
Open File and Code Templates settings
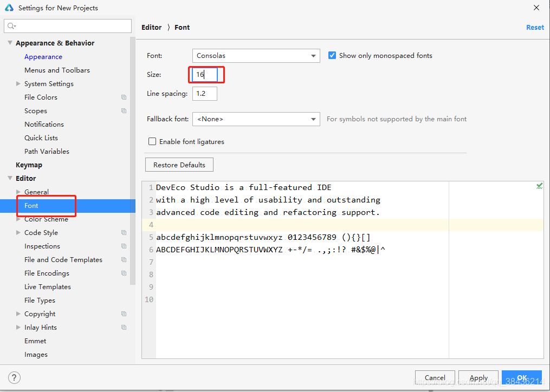63,260
